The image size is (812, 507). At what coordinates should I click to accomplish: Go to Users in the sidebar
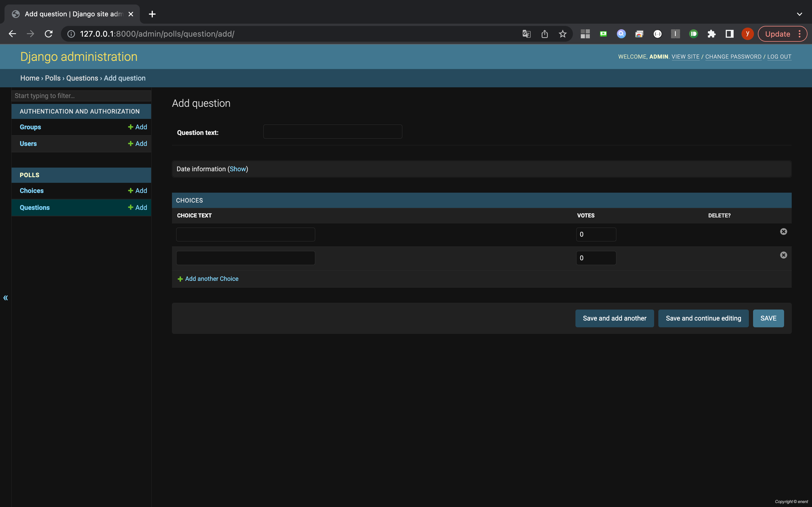pyautogui.click(x=28, y=144)
